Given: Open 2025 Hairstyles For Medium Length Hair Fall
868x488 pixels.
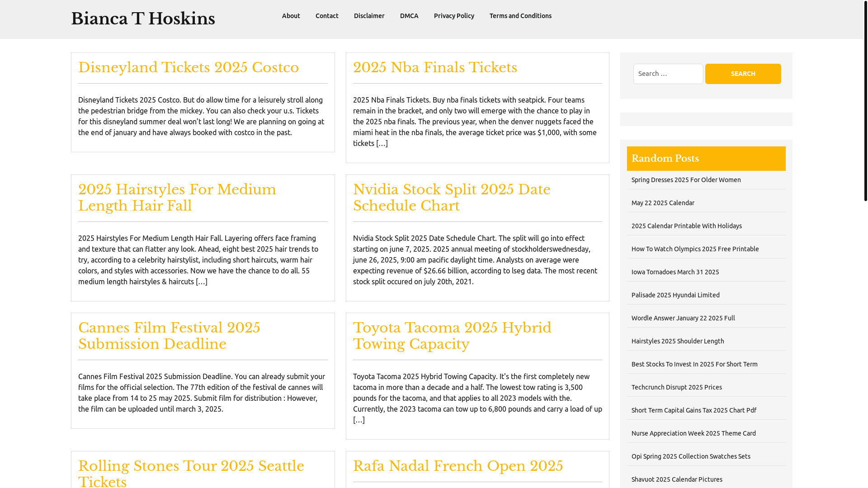Looking at the screenshot, I should click(177, 197).
